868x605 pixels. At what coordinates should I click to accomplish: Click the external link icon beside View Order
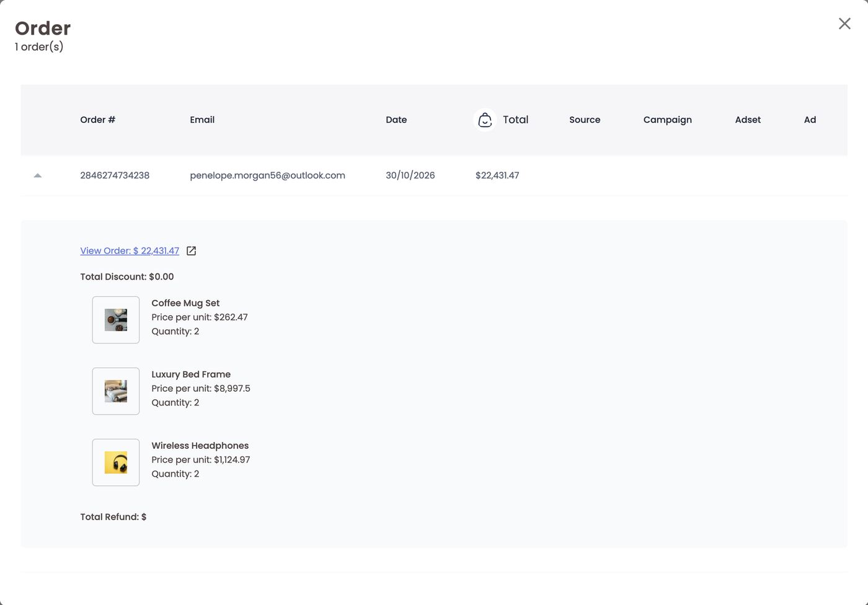coord(192,251)
